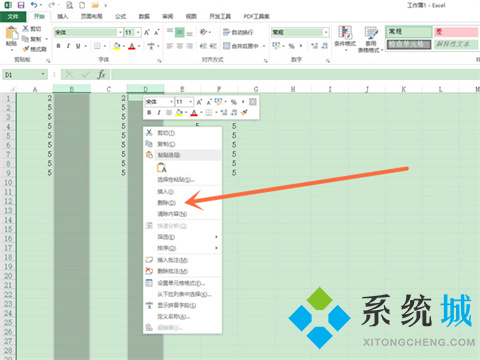The width and height of the screenshot is (480, 360).
Task: Toggle Bold in the ribbon font group
Action: tap(59, 46)
